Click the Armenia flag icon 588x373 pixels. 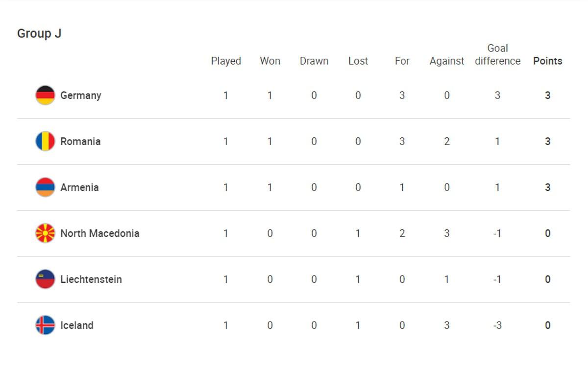pos(45,187)
